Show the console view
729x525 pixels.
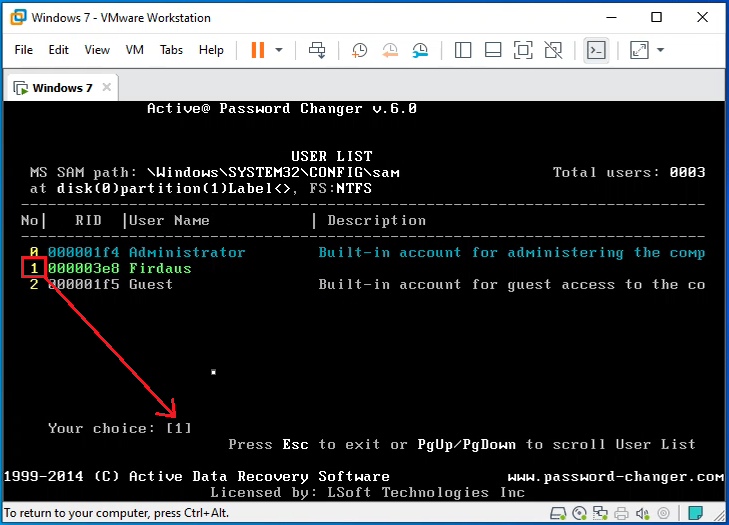click(596, 50)
